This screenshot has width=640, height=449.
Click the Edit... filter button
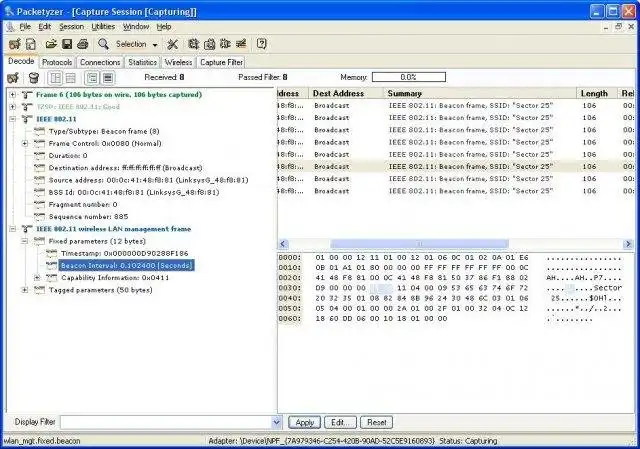[x=340, y=422]
